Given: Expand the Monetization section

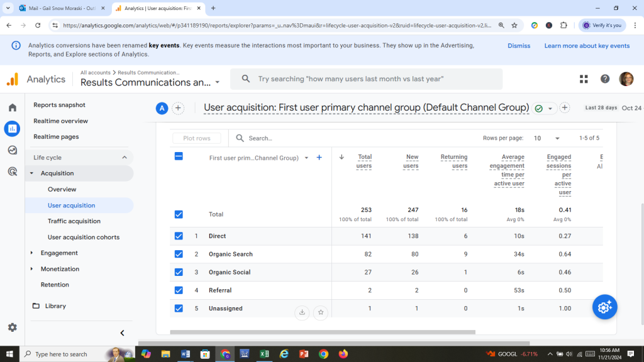Looking at the screenshot, I should pyautogui.click(x=31, y=269).
